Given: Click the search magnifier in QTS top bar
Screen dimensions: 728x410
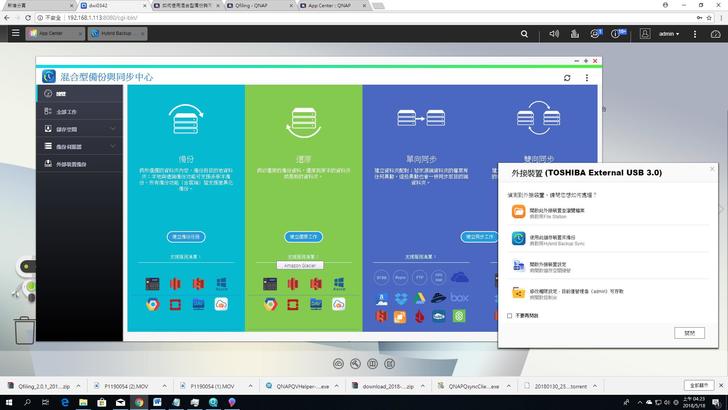Looking at the screenshot, I should pyautogui.click(x=526, y=33).
